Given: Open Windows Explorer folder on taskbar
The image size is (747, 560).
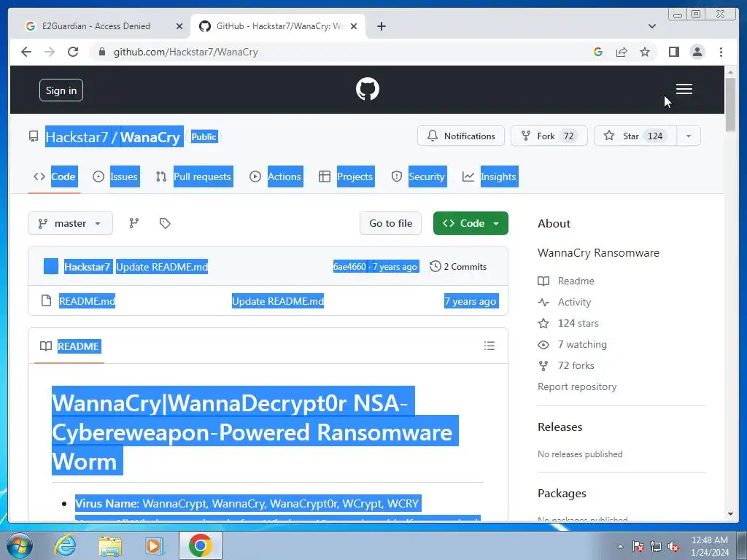Looking at the screenshot, I should 110,545.
